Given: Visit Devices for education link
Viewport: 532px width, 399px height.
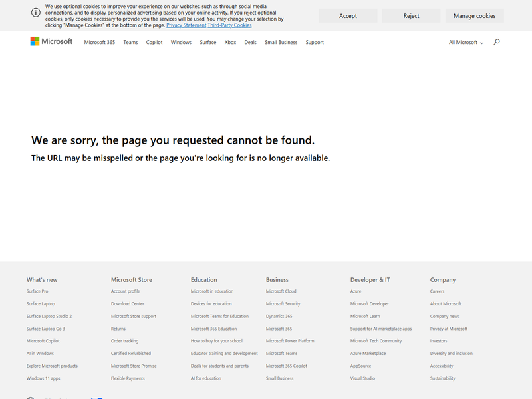Looking at the screenshot, I should (x=211, y=304).
